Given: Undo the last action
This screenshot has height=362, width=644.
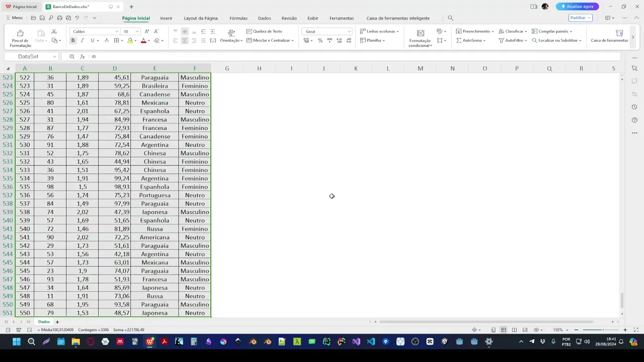Looking at the screenshot, I should click(77, 18).
